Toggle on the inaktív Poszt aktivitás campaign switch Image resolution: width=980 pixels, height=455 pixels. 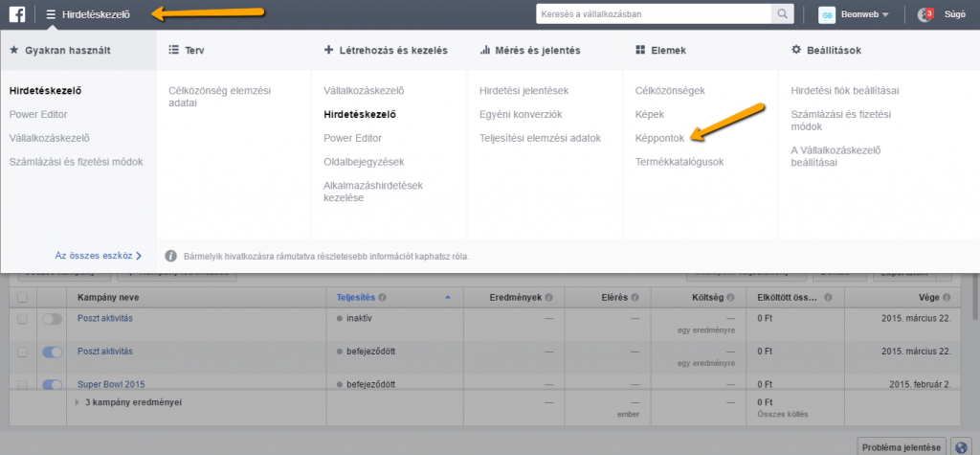[53, 319]
